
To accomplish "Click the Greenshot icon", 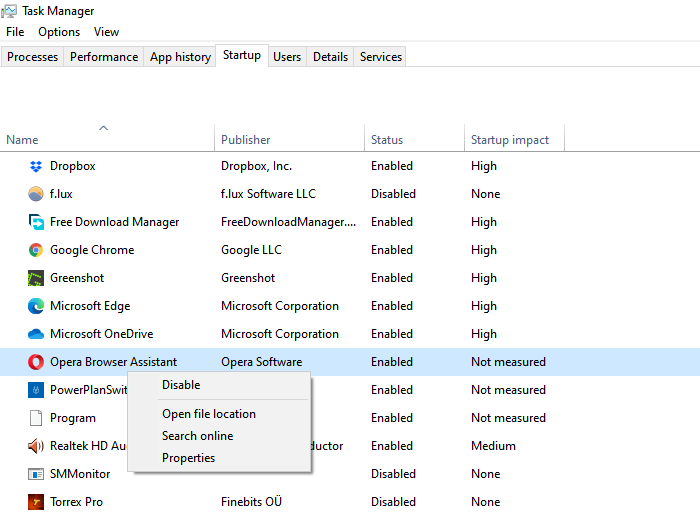I will pyautogui.click(x=36, y=278).
